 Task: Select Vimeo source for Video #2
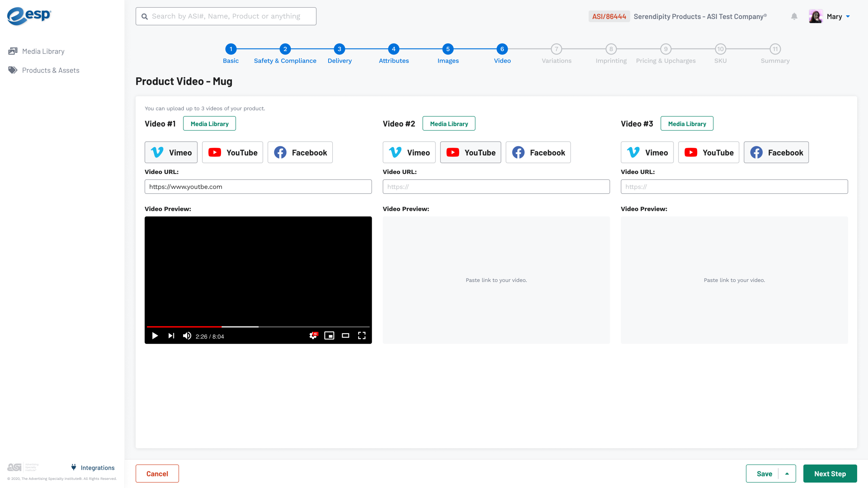pos(409,152)
